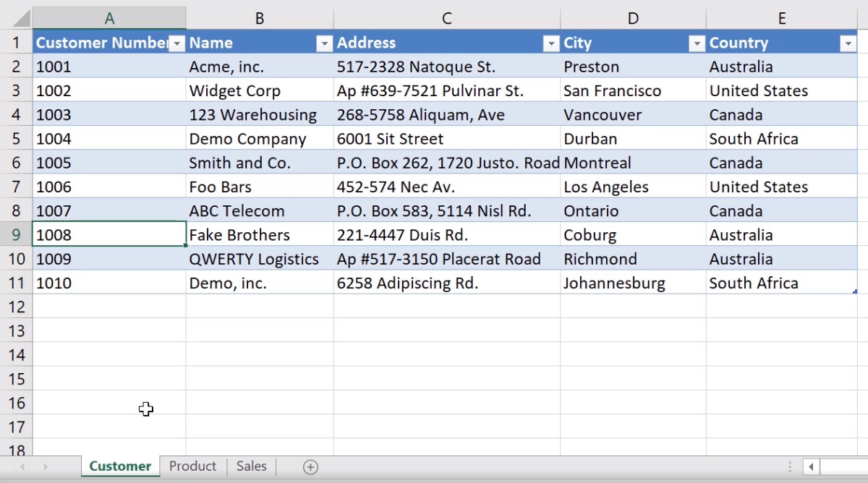This screenshot has width=868, height=483.
Task: Select the Los Angeles cell
Action: (633, 187)
